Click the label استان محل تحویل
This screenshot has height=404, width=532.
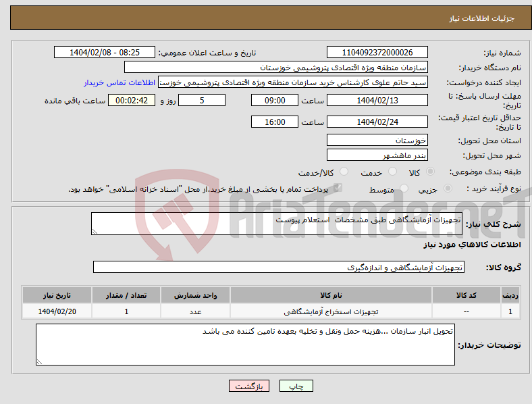tap(489, 141)
